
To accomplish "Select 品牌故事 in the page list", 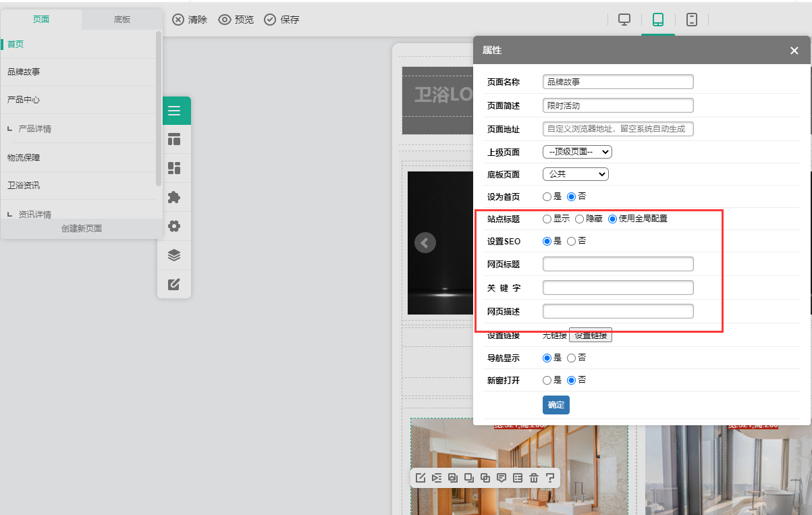I will point(24,72).
